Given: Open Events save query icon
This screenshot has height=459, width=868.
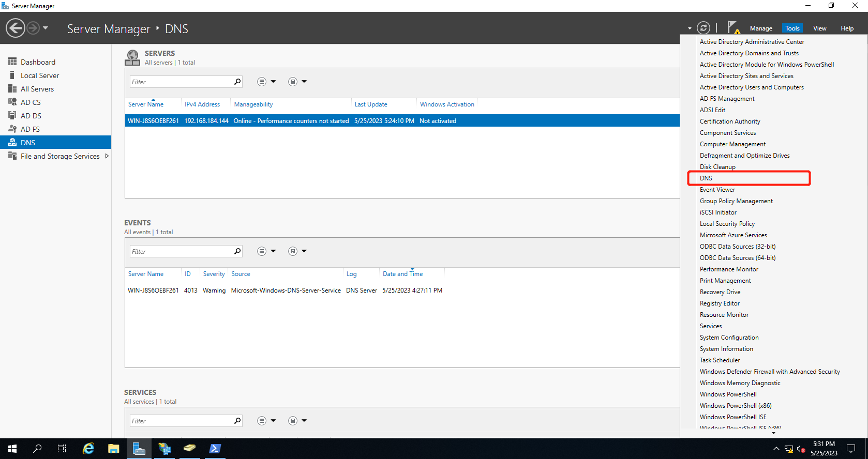Looking at the screenshot, I should click(x=293, y=251).
